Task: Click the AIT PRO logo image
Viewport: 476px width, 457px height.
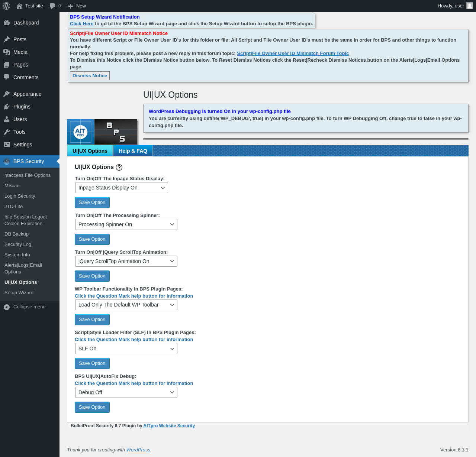Action: click(81, 132)
